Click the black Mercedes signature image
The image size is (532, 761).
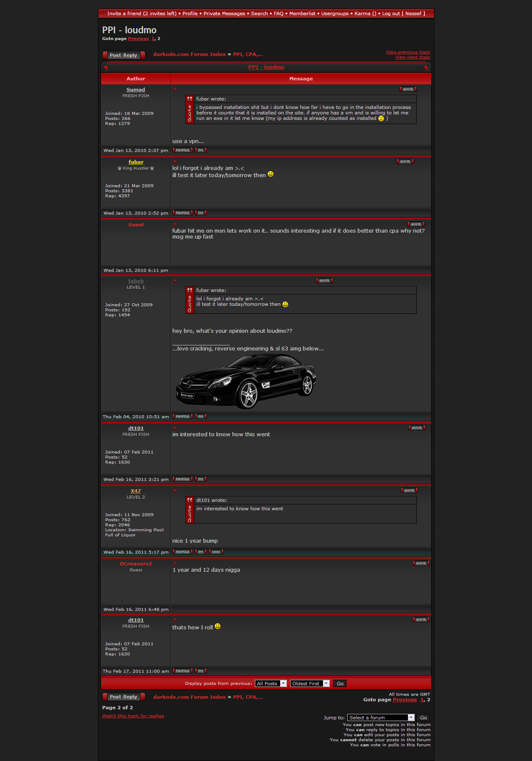[246, 381]
